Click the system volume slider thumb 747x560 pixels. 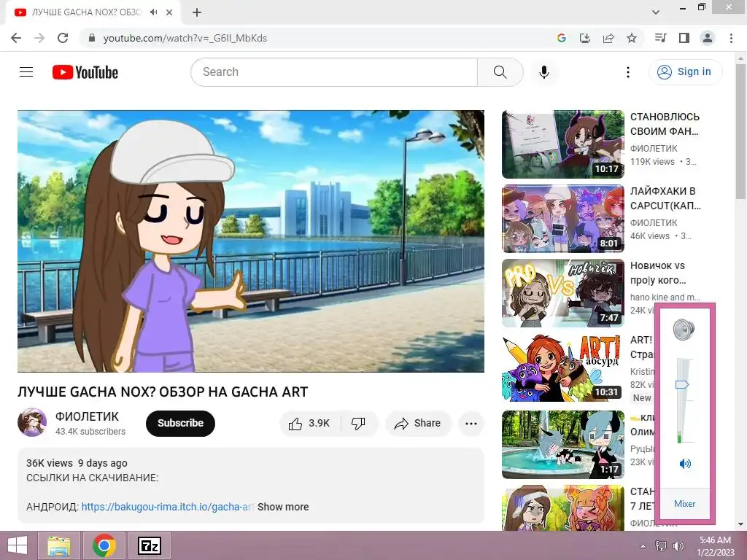click(x=682, y=384)
